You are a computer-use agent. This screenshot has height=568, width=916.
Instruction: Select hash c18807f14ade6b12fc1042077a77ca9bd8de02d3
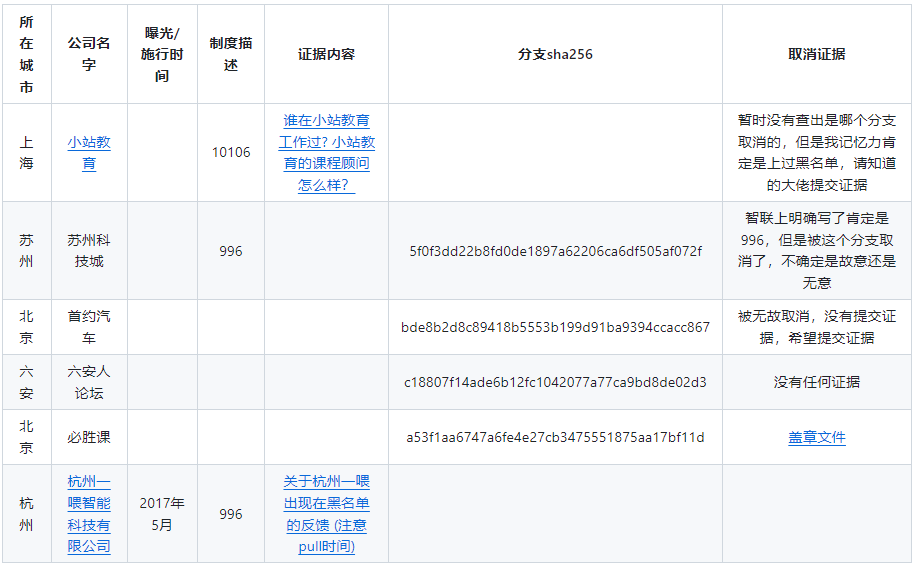pyautogui.click(x=555, y=382)
